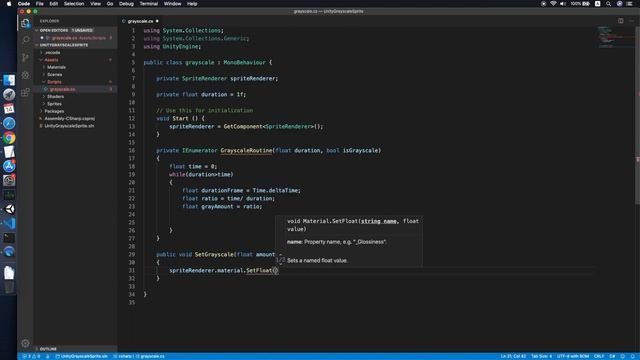640x360 pixels.
Task: Click the CRLF line ending indicator
Action: (599, 356)
